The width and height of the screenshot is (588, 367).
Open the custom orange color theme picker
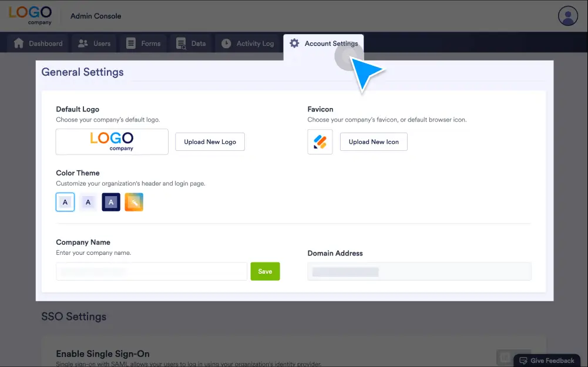(134, 202)
